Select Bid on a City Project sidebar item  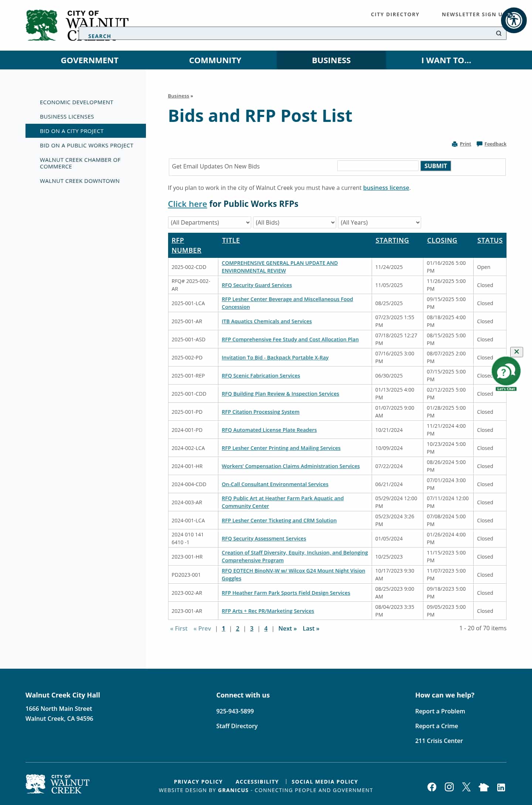(86, 131)
